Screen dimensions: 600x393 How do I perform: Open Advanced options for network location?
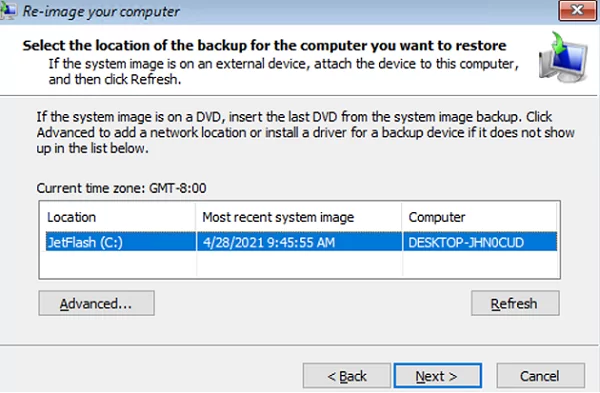[x=96, y=303]
